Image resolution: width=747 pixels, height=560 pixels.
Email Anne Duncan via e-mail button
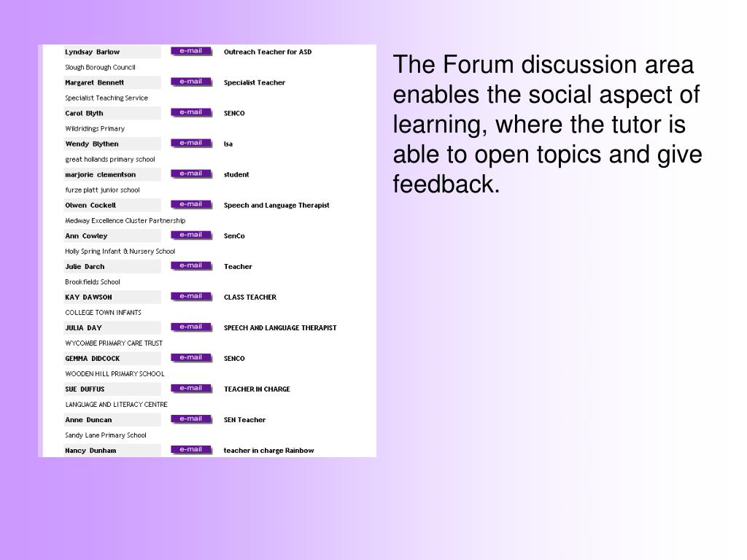(191, 419)
